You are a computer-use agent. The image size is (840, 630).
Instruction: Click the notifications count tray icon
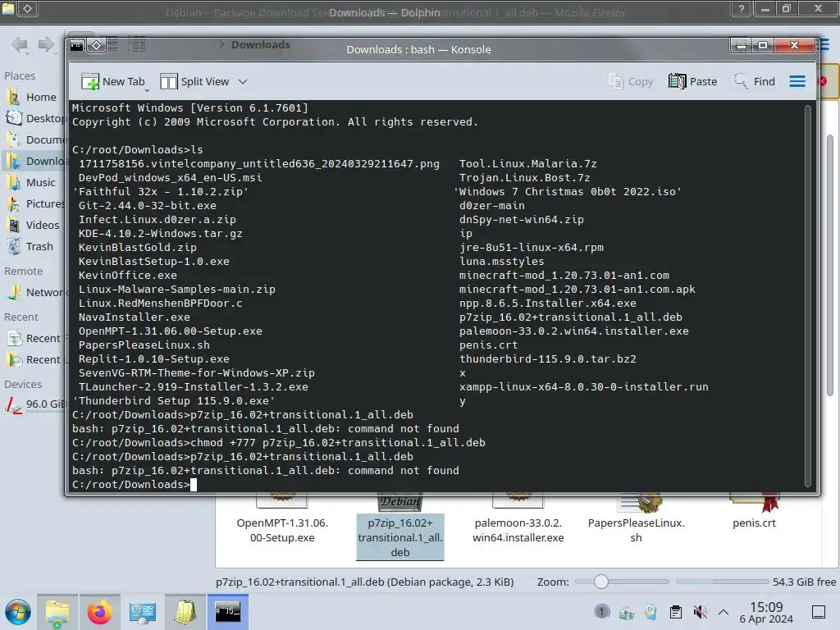point(601,611)
